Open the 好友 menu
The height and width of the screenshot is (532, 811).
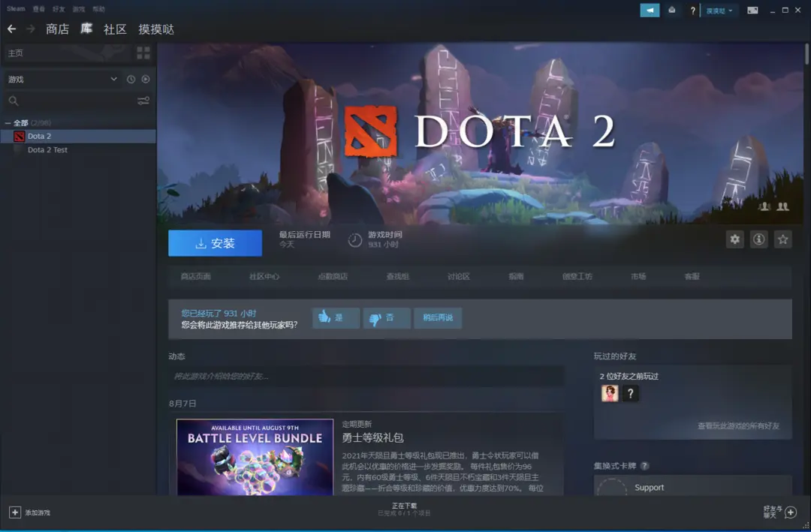pyautogui.click(x=59, y=9)
